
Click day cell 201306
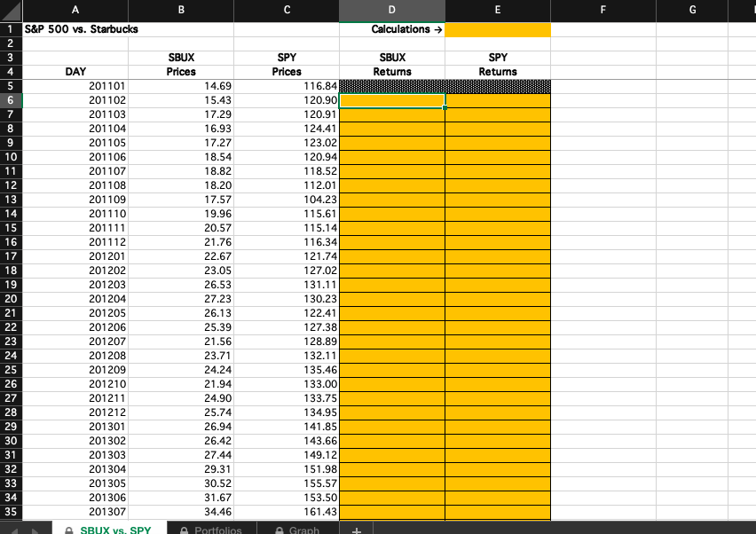click(75, 498)
